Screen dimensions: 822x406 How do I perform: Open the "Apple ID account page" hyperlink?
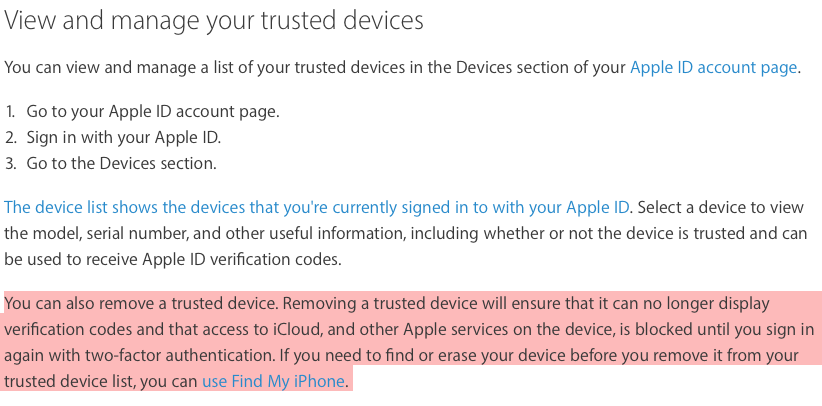(713, 68)
